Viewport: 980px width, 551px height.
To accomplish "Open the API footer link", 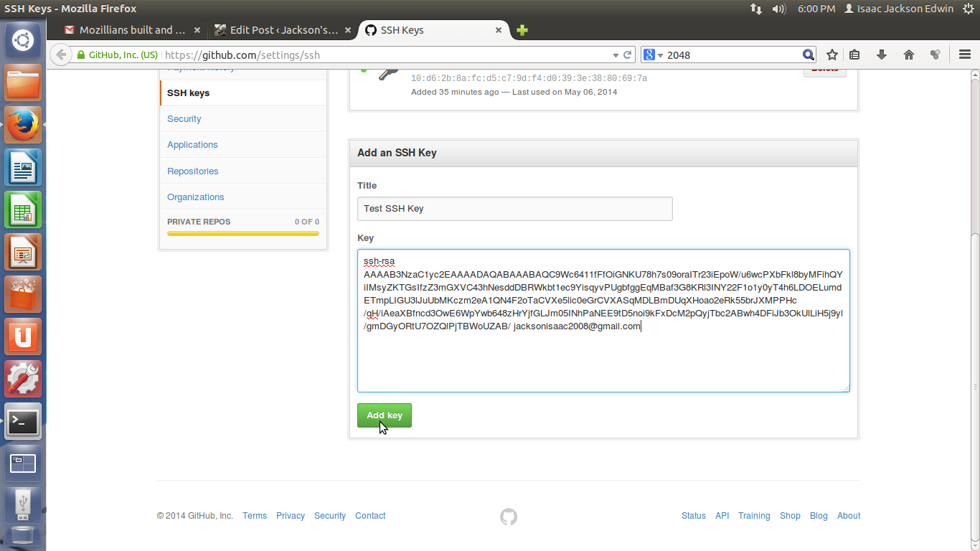I will pos(722,516).
